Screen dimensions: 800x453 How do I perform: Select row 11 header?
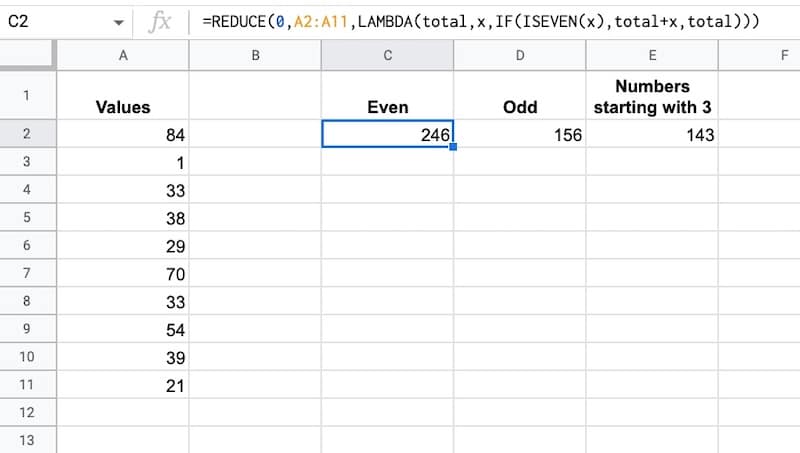coord(27,384)
